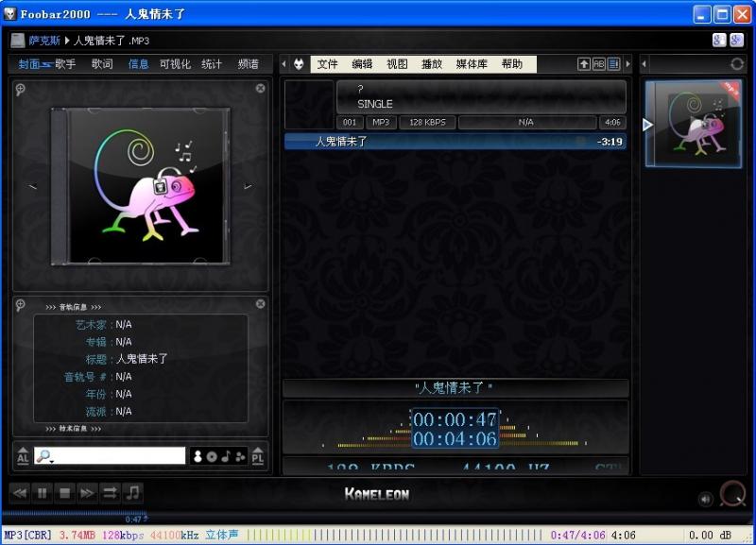Open the 帮助 menu
Screen dimensions: 756x545
(512, 64)
